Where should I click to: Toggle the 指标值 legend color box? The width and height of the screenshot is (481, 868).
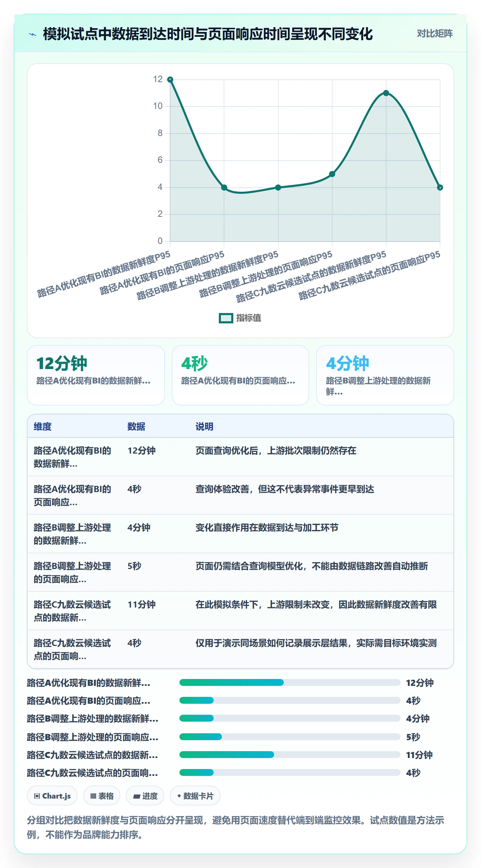point(226,318)
